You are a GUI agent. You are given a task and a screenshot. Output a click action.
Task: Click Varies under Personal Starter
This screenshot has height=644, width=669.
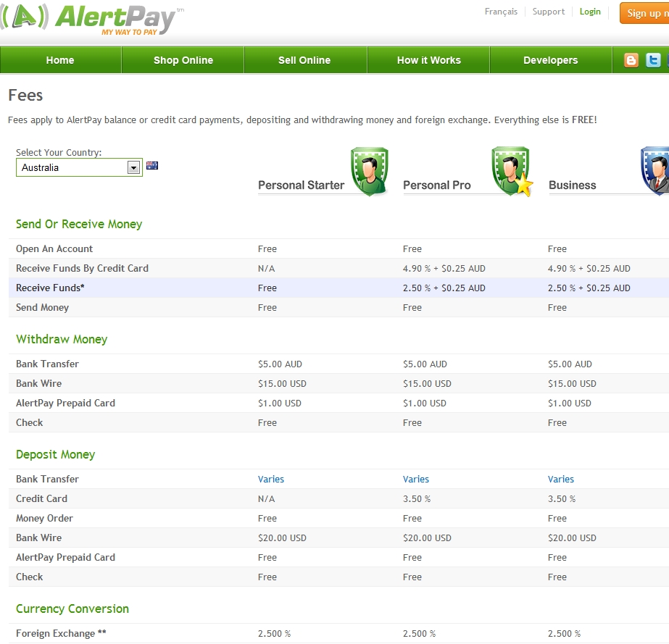271,479
